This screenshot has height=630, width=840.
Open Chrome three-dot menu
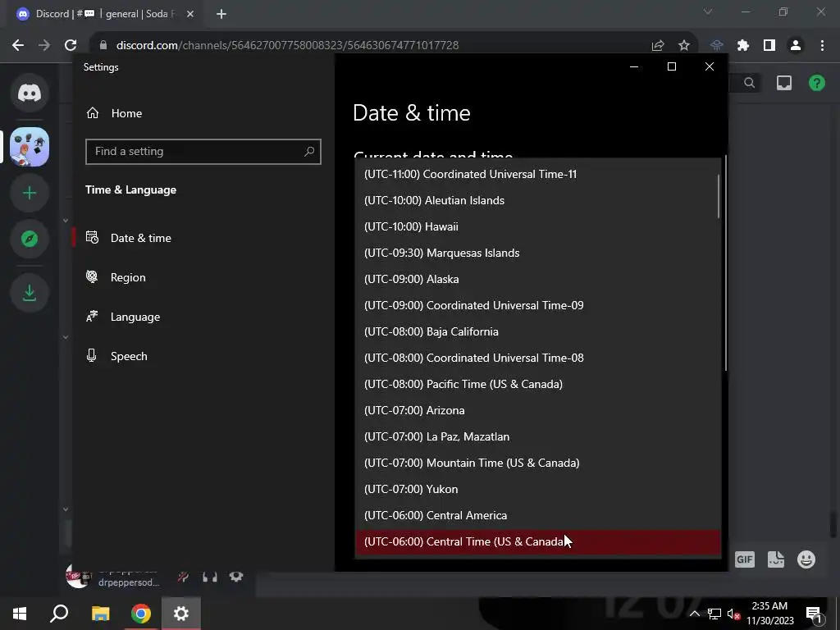(x=822, y=46)
